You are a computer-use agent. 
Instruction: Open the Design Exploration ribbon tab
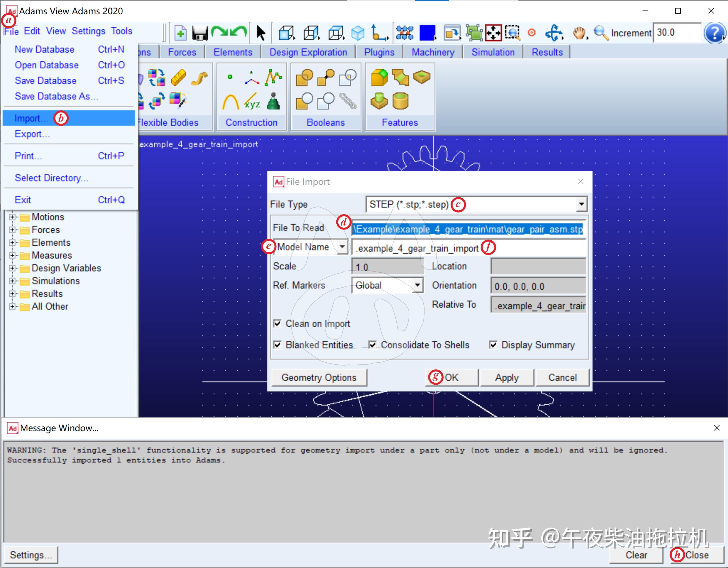308,52
